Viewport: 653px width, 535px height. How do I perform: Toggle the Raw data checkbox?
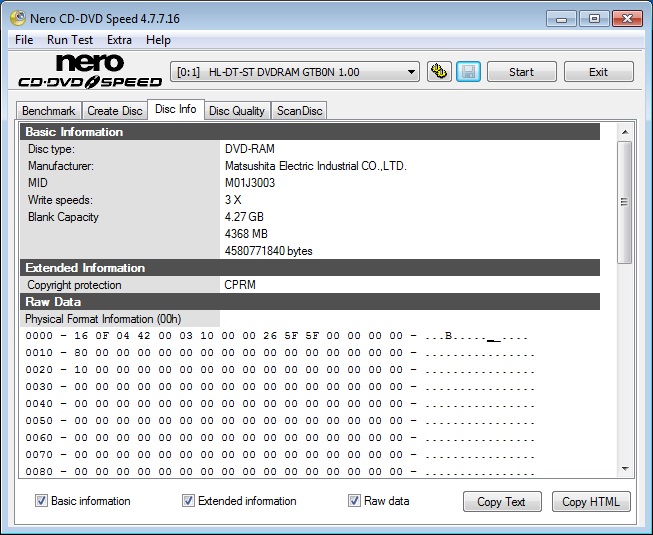354,500
